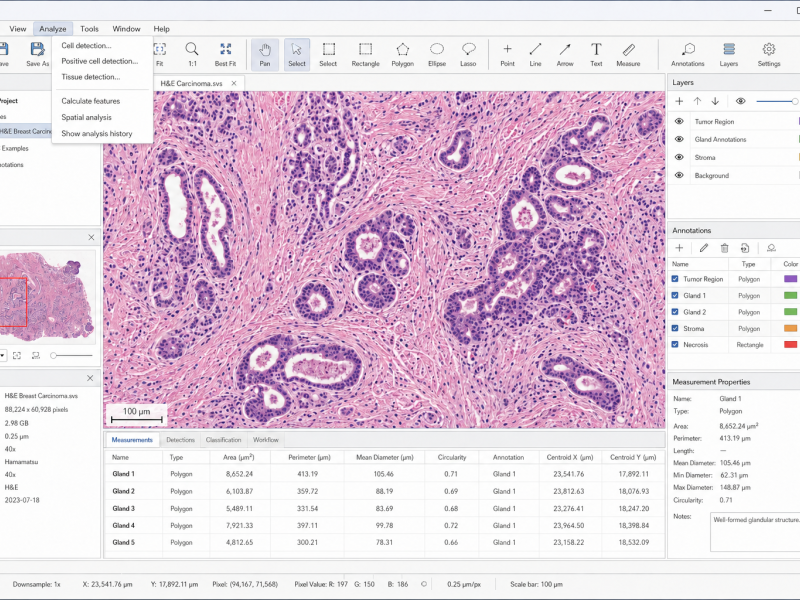Screen dimensions: 800x600
Task: Switch to the Workflow tab
Action: [266, 440]
